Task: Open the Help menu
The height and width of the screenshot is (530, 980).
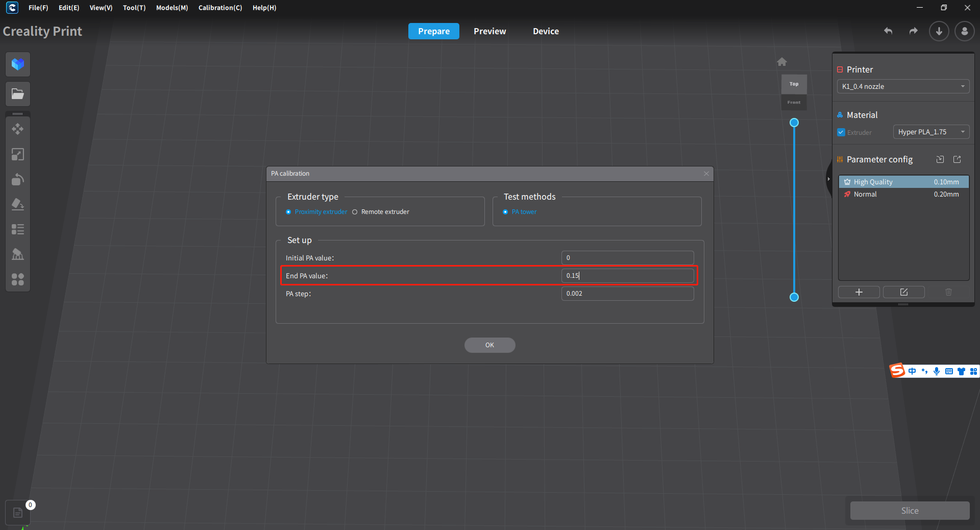Action: pos(264,8)
